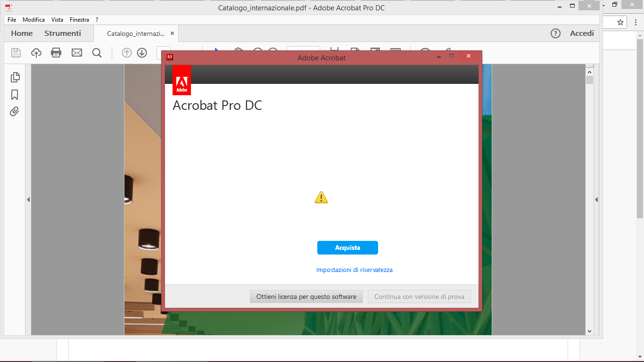Click the small Adobe icon on dialog title
Screen dimensions: 644x362
click(170, 58)
